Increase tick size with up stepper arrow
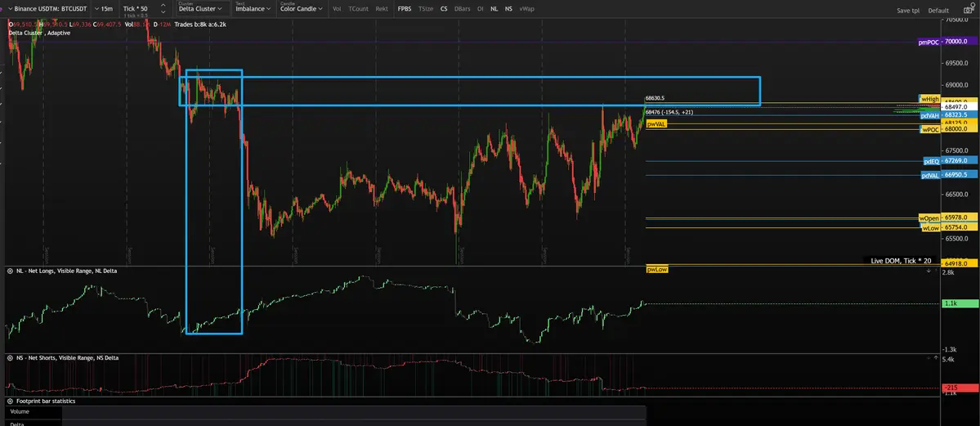This screenshot has width=980, height=426. pos(162,5)
